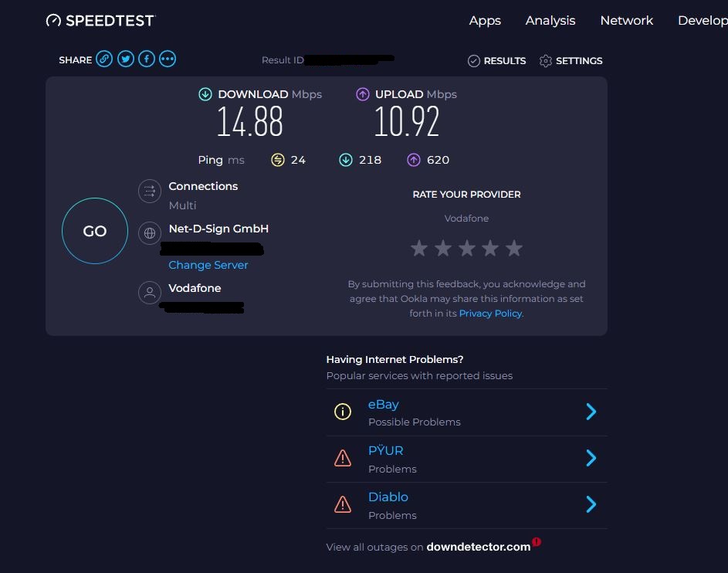728x573 pixels.
Task: Rate provider one star
Action: (x=418, y=248)
